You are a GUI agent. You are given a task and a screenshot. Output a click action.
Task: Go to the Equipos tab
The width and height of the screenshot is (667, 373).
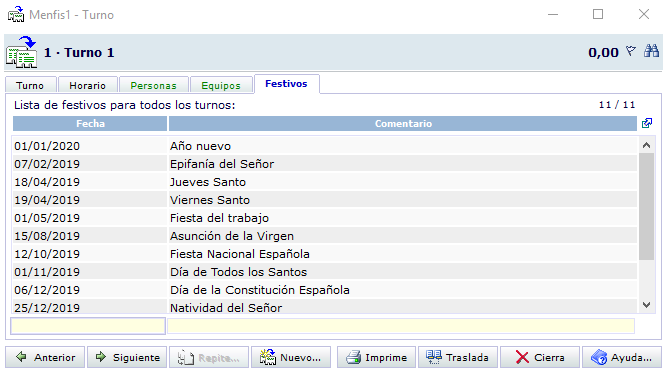tap(221, 85)
